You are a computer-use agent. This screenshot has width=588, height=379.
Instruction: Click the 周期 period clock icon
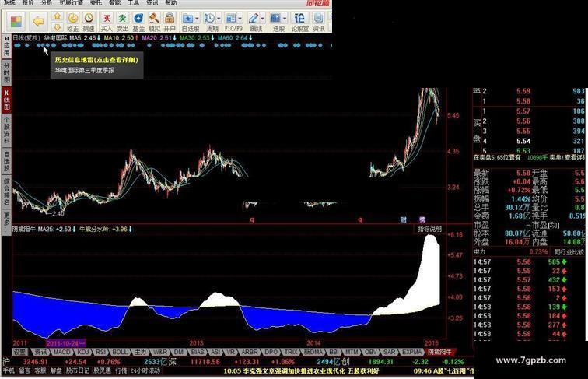point(210,22)
